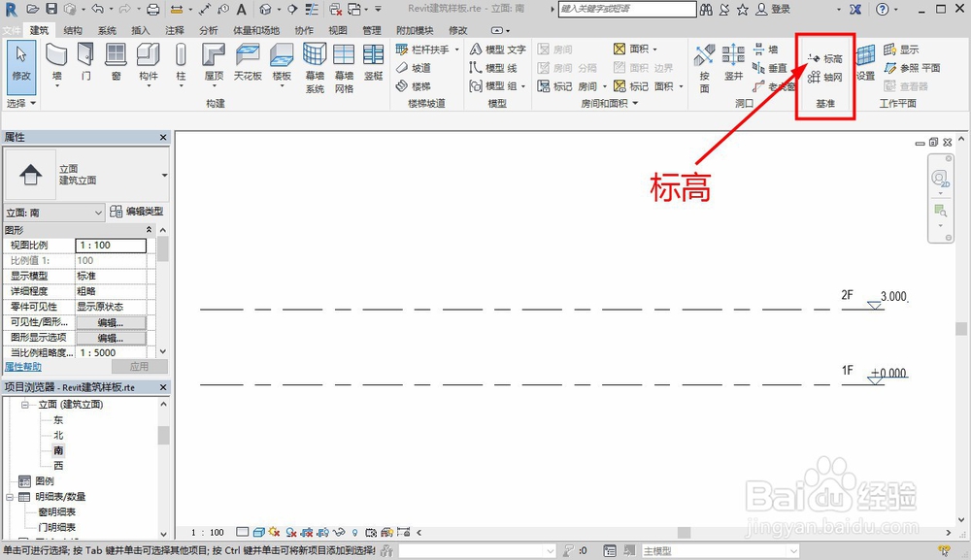
Task: Select the 门明细表 schedule item
Action: pos(57,527)
